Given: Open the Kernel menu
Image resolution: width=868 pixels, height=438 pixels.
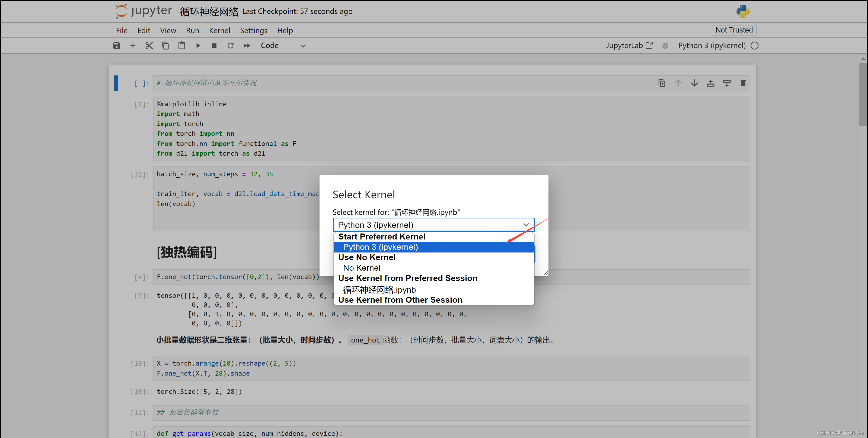Looking at the screenshot, I should (219, 30).
